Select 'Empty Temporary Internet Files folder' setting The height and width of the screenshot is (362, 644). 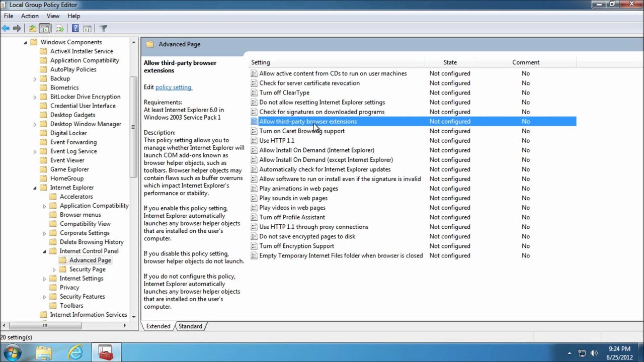(x=341, y=256)
